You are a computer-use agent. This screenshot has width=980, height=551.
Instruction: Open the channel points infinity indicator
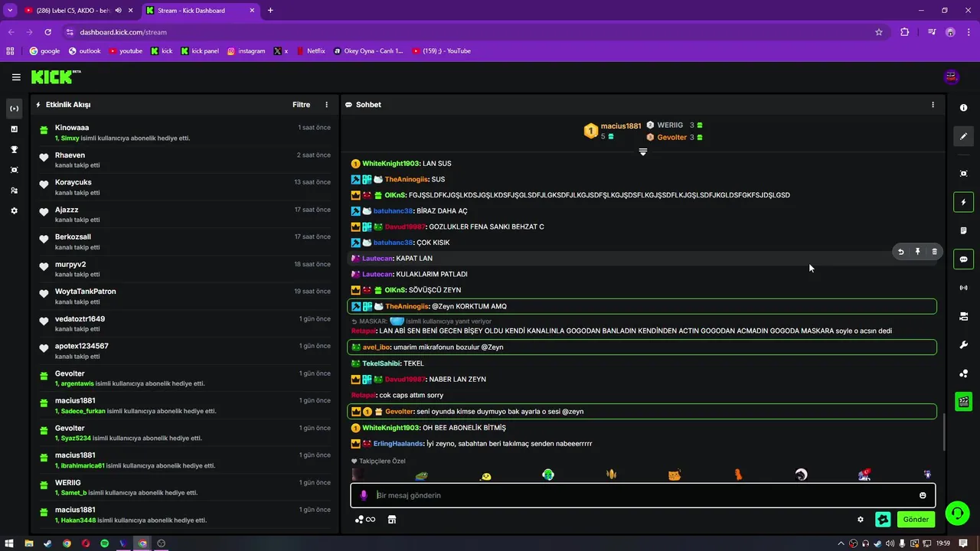365,520
